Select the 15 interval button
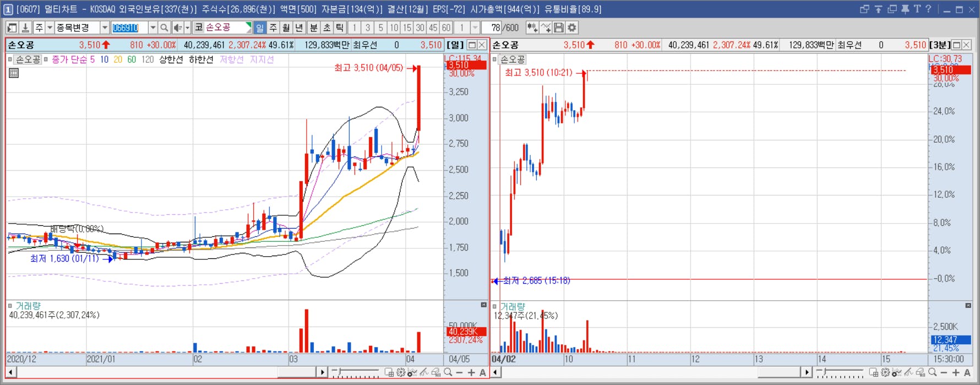Screen dimensions: 980x385 pyautogui.click(x=407, y=28)
